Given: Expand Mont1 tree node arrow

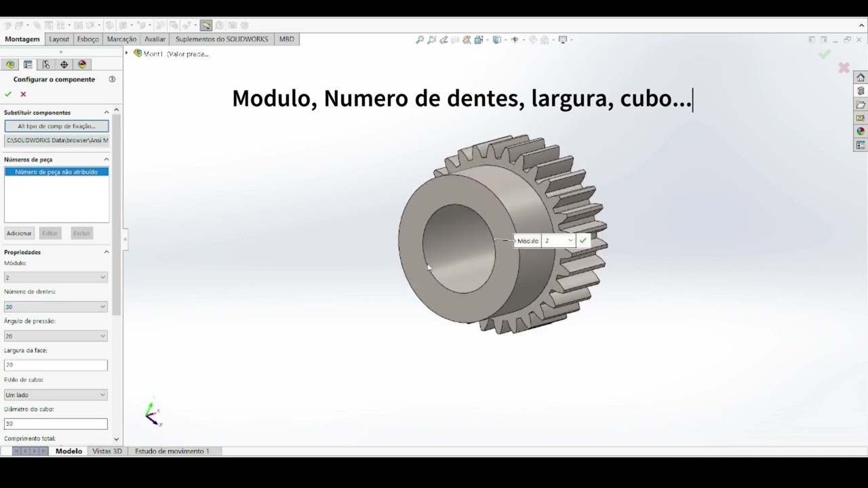Looking at the screenshot, I should tap(126, 54).
